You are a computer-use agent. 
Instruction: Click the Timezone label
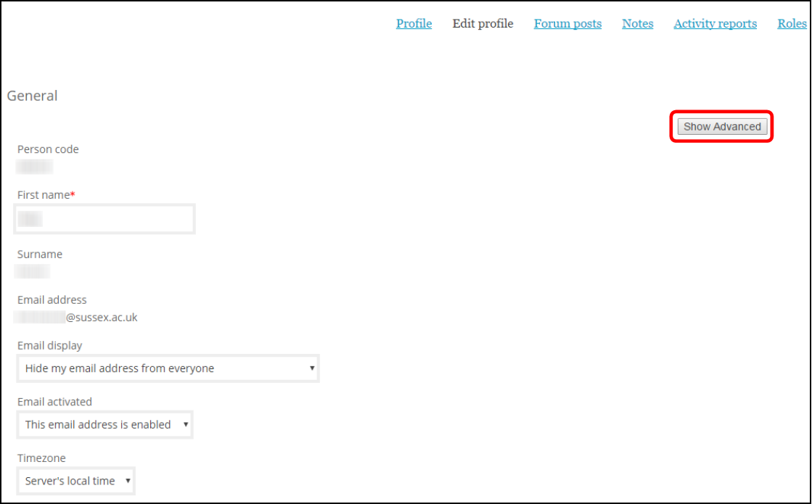point(41,458)
